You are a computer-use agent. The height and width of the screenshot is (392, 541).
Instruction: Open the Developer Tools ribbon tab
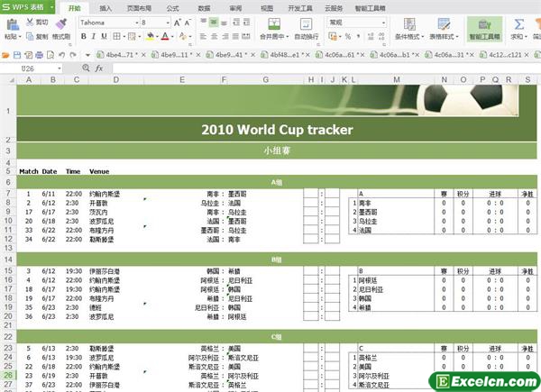[300, 8]
